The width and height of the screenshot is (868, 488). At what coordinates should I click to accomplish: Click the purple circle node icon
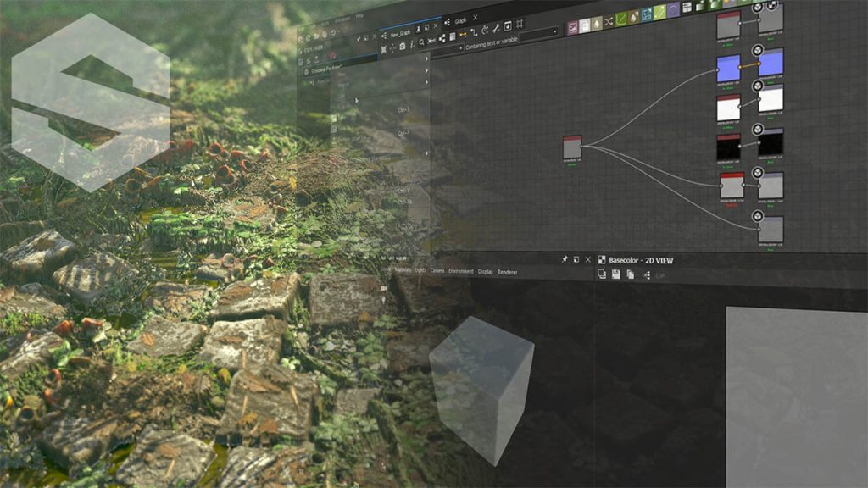coord(673,10)
